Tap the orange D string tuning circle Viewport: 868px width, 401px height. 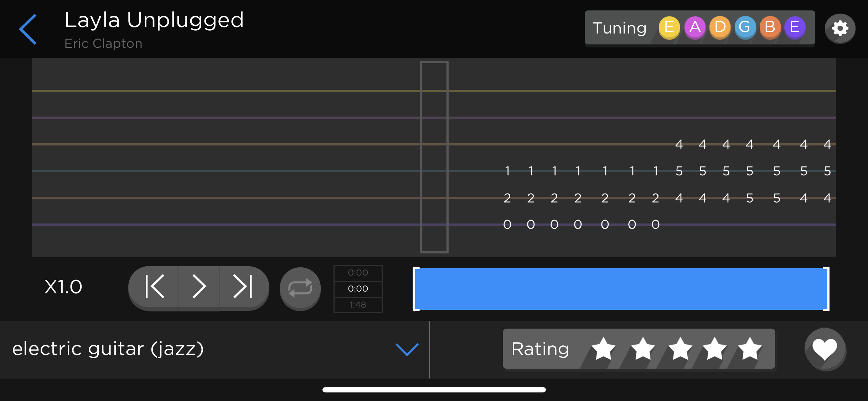pos(720,27)
